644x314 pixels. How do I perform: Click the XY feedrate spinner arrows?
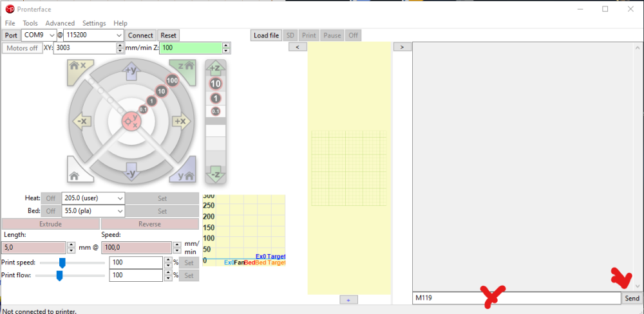tap(120, 48)
